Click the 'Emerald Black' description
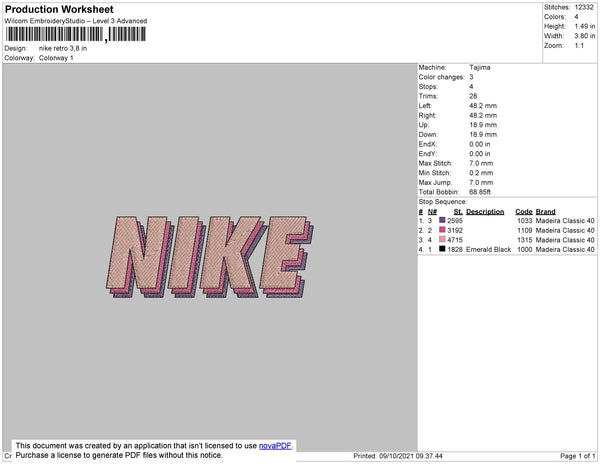The height and width of the screenshot is (464, 600). 489,249
